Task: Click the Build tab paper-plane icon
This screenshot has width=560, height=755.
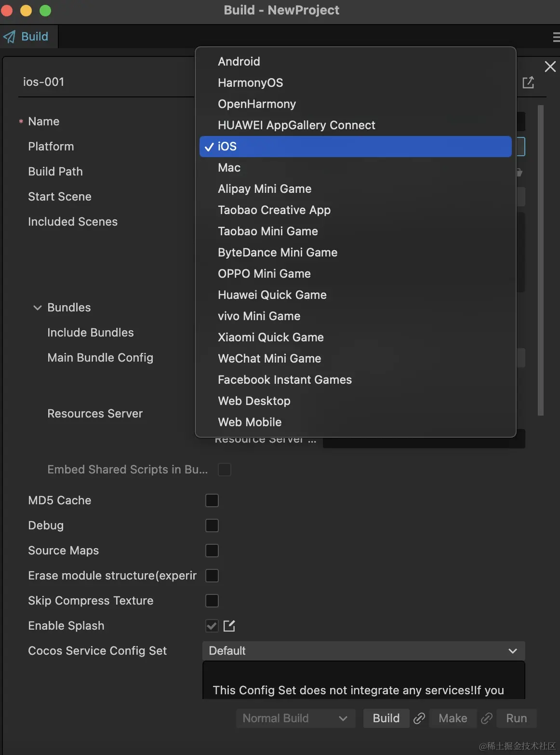Action: click(9, 37)
